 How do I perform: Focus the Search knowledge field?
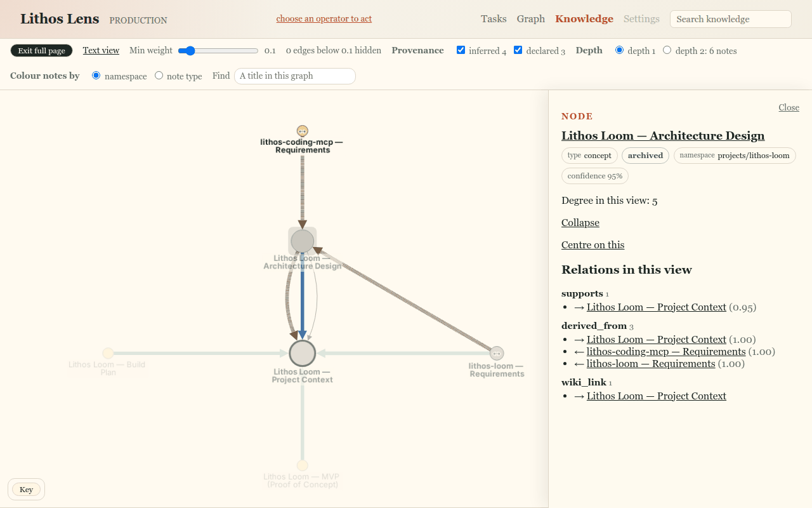tap(731, 19)
